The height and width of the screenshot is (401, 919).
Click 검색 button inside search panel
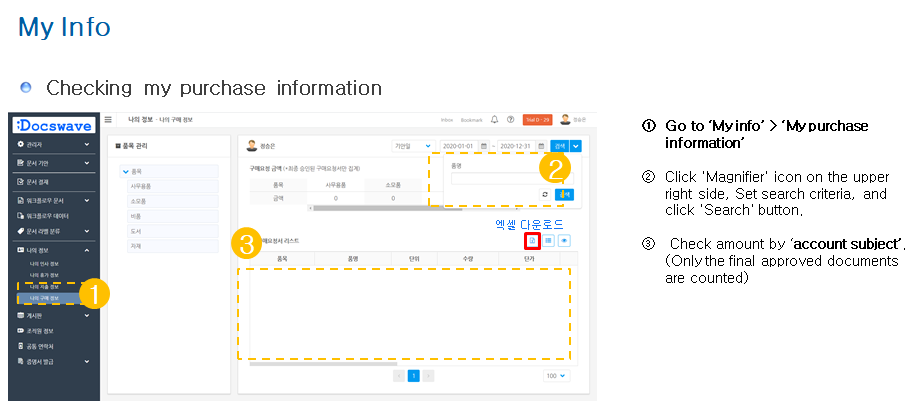pos(564,195)
